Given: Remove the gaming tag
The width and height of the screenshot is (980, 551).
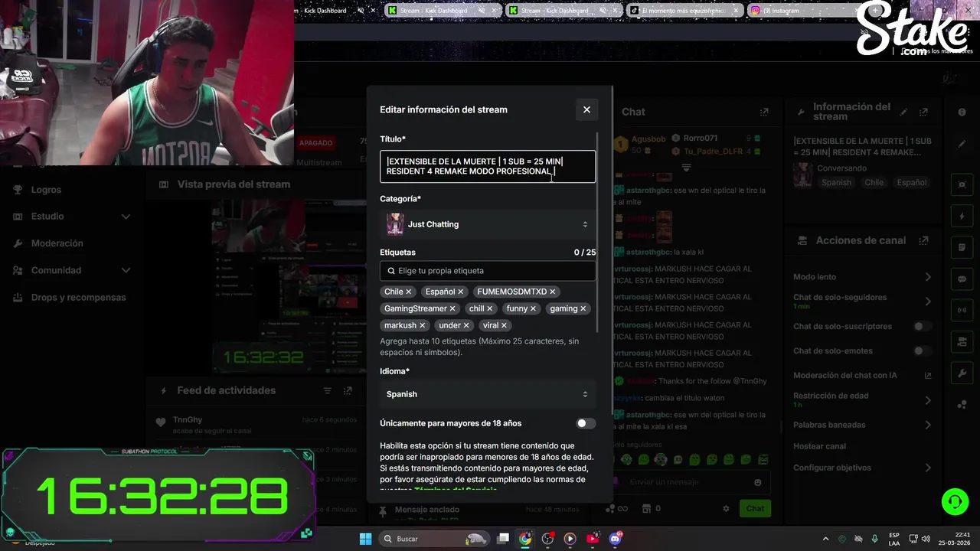Looking at the screenshot, I should (x=583, y=308).
